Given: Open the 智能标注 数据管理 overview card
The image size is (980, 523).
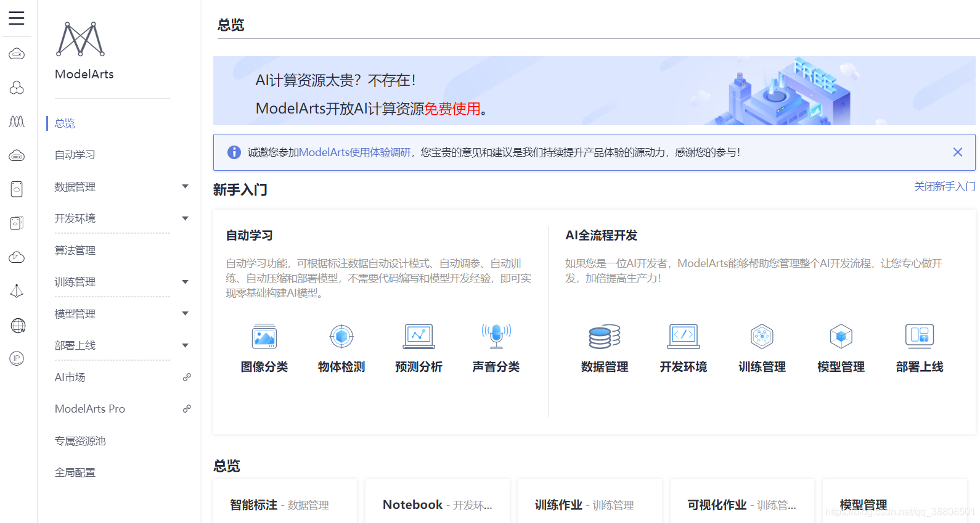Looking at the screenshot, I should pyautogui.click(x=285, y=501).
